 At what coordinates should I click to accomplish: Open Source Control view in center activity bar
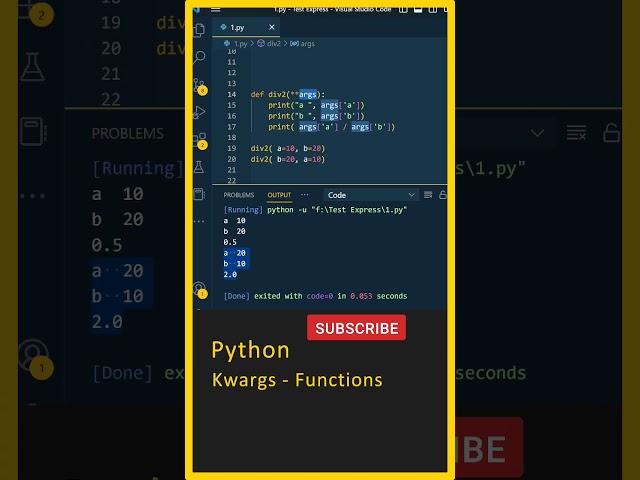pyautogui.click(x=199, y=85)
